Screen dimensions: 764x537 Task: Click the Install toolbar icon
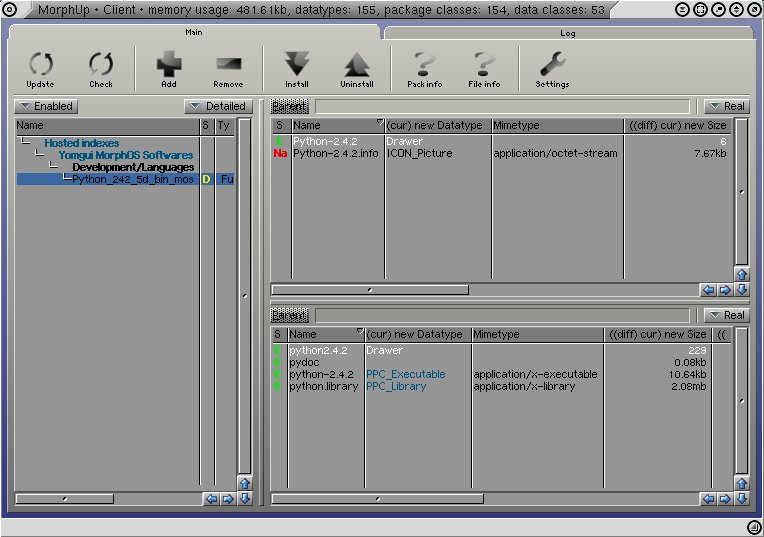tap(297, 69)
